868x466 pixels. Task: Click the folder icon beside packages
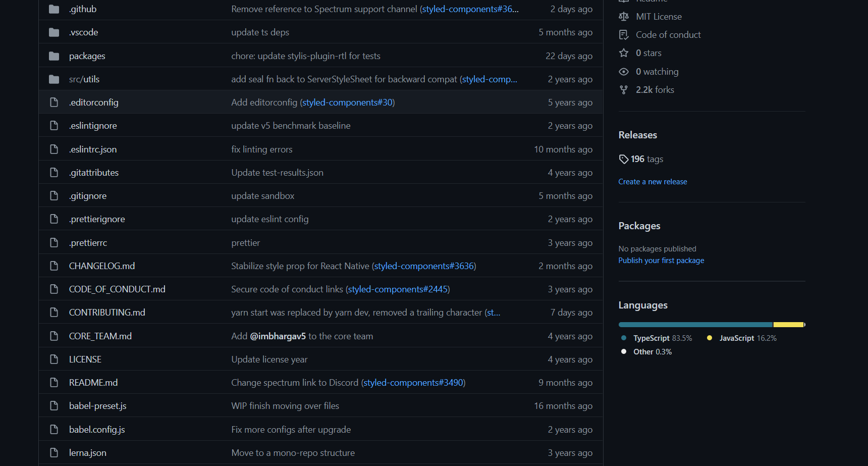click(x=54, y=56)
